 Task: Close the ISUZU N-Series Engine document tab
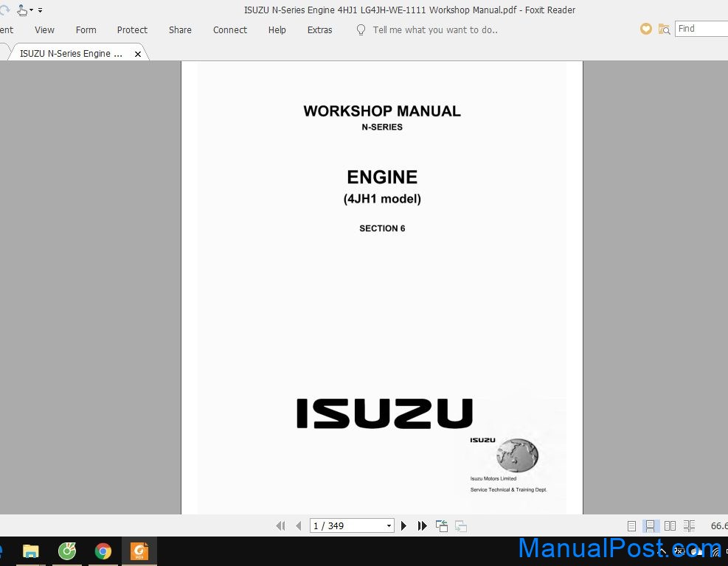[137, 54]
